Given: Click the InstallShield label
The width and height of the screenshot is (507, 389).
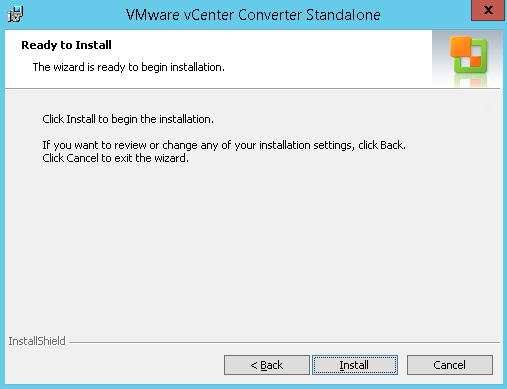Looking at the screenshot, I should pos(37,341).
